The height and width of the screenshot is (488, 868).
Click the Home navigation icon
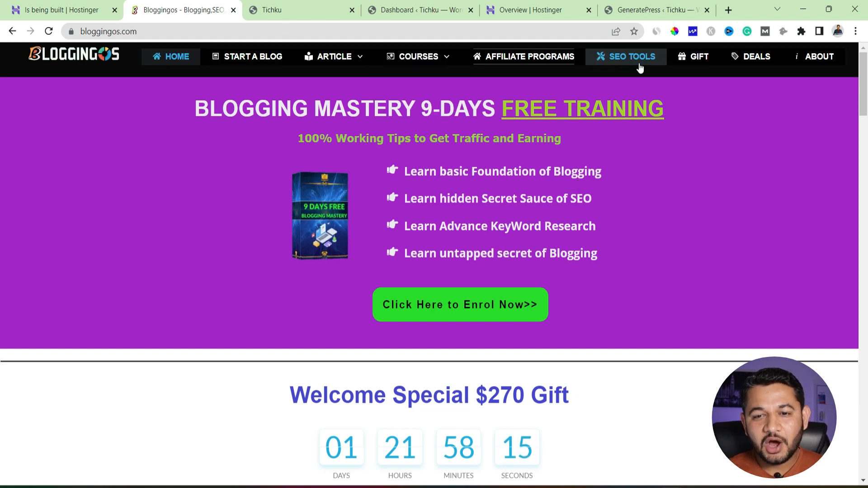click(157, 56)
